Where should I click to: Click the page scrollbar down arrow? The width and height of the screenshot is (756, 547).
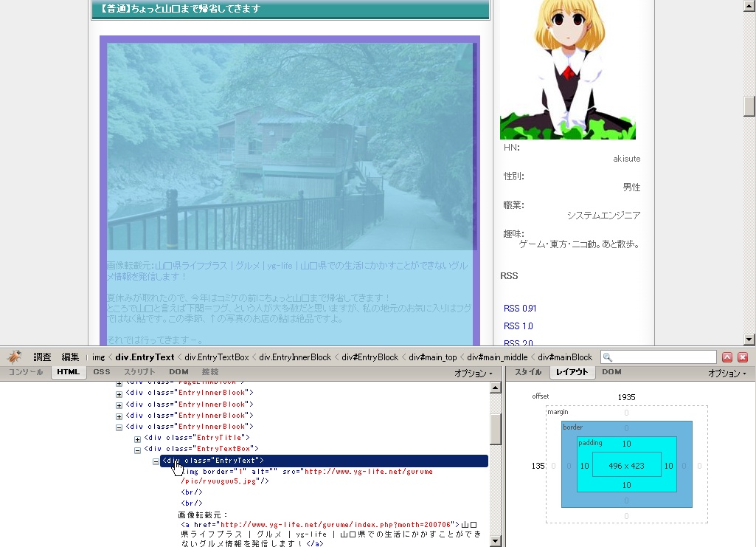(x=749, y=339)
